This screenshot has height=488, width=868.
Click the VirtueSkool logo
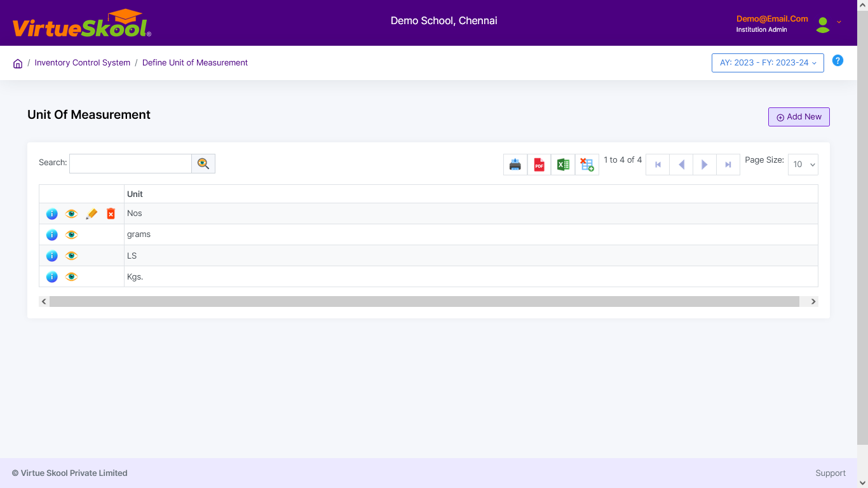click(82, 24)
